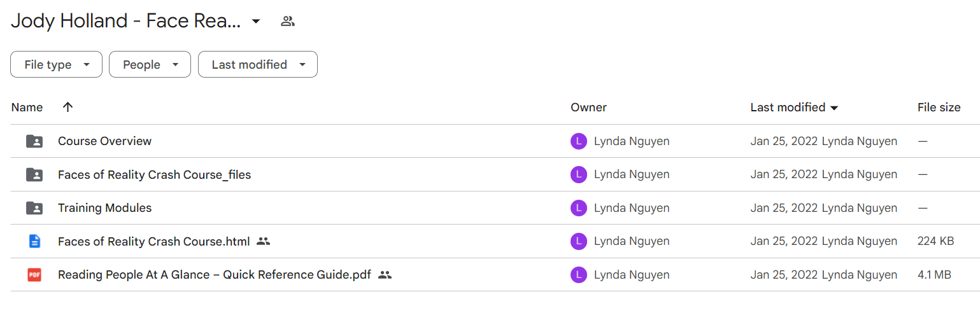Click shared icon next to Crash Course.html
980x334 pixels.
[264, 241]
